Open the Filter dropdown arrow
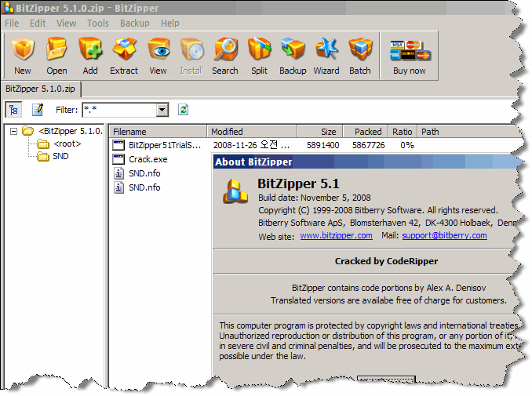 coord(162,110)
